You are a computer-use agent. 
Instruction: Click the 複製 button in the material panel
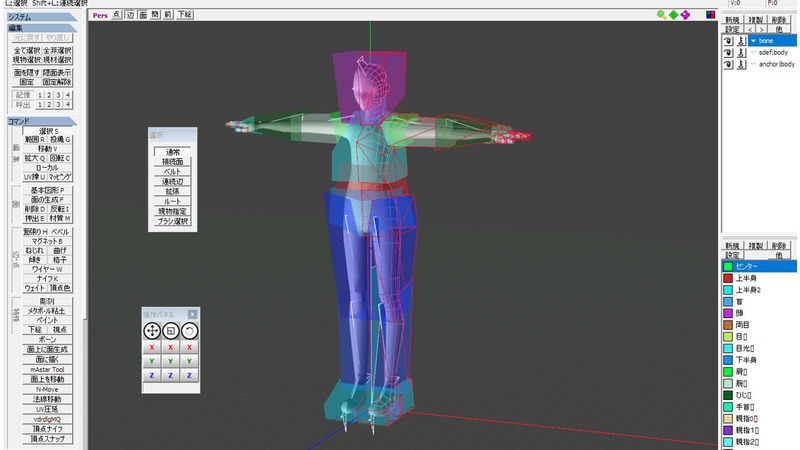click(x=756, y=246)
